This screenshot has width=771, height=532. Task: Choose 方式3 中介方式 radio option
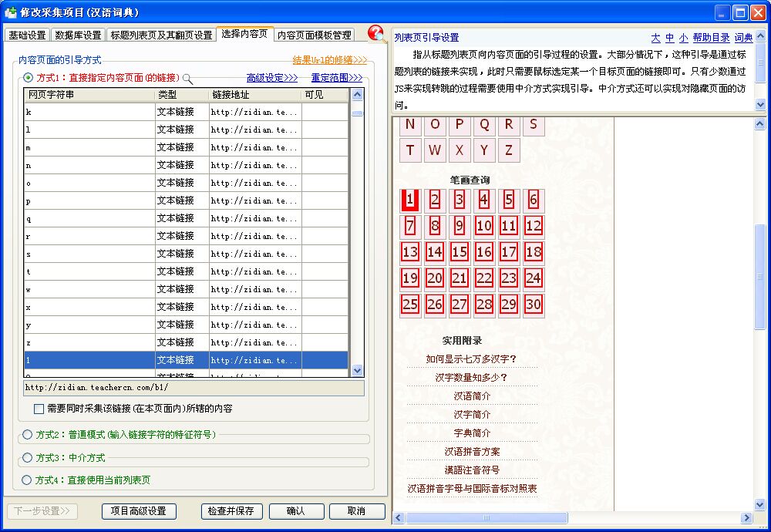click(28, 457)
